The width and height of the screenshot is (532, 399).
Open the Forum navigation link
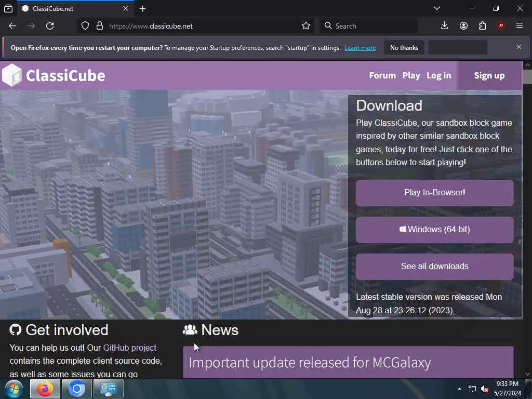tap(382, 75)
